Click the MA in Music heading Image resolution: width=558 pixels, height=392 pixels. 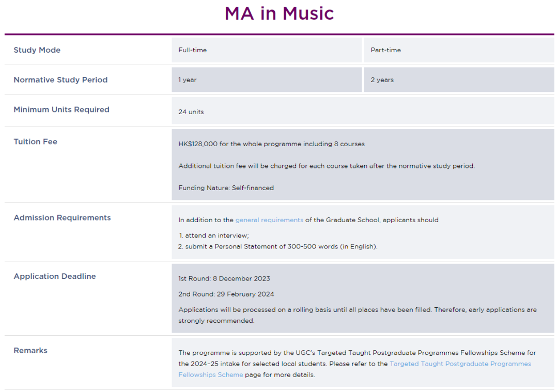point(280,13)
